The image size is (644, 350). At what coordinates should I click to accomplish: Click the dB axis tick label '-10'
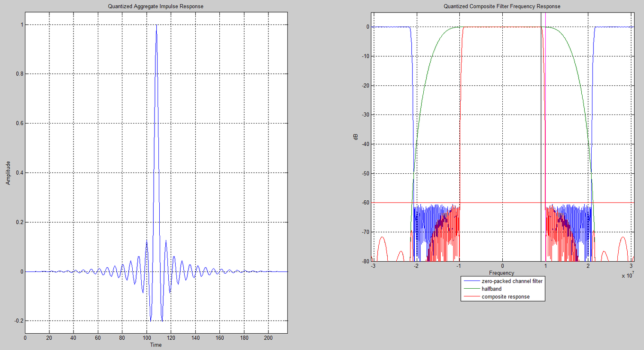(365, 56)
